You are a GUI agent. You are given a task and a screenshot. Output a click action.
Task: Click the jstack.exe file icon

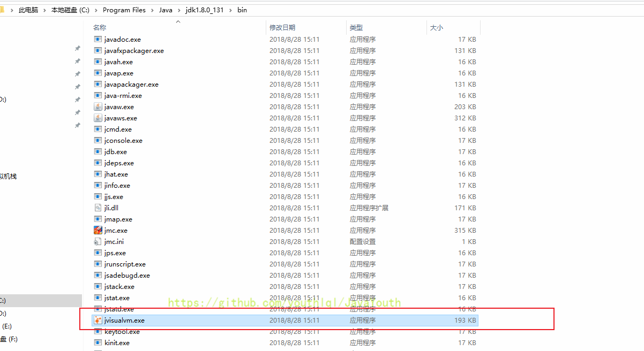pos(98,286)
